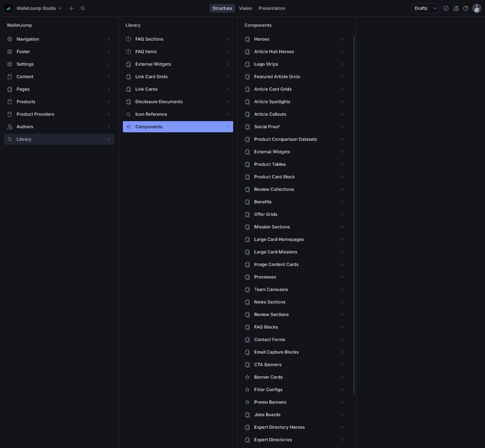Expand CTA Banners chevron
This screenshot has width=485, height=448.
(342, 364)
